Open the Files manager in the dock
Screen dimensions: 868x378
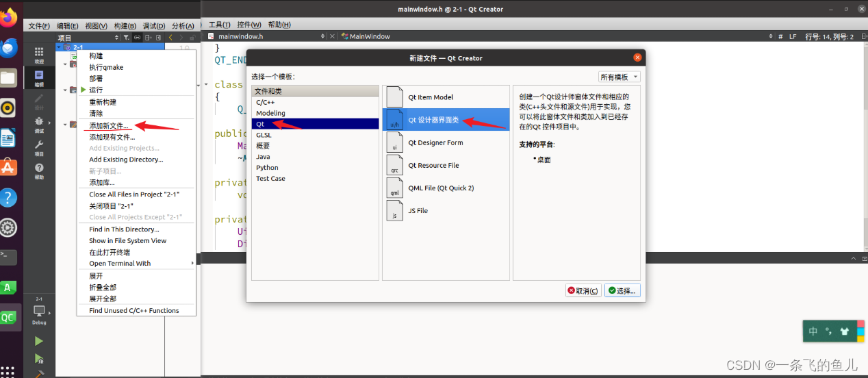coord(8,77)
